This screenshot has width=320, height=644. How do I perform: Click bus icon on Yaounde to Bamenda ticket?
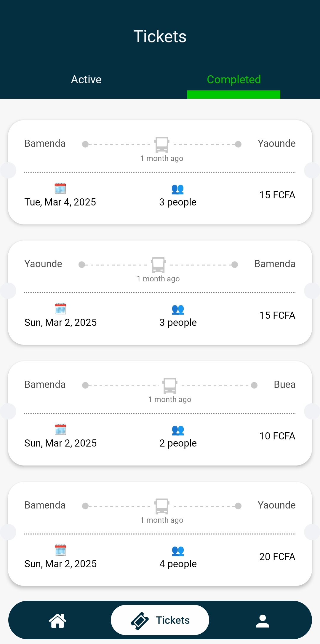coord(158,265)
